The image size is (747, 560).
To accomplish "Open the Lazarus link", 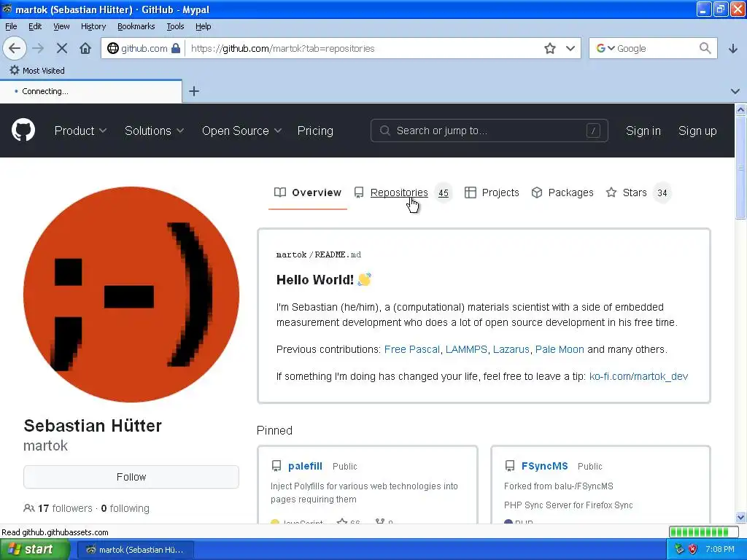I will 511,349.
